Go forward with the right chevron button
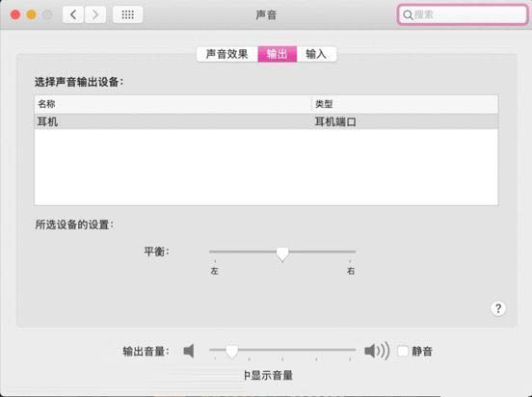The image size is (532, 397). coord(95,14)
